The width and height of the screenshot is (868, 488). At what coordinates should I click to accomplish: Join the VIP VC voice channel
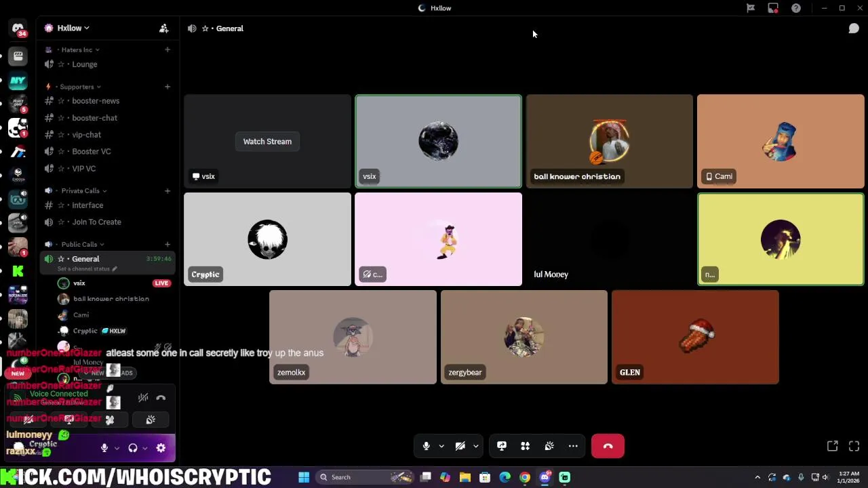tap(107, 169)
